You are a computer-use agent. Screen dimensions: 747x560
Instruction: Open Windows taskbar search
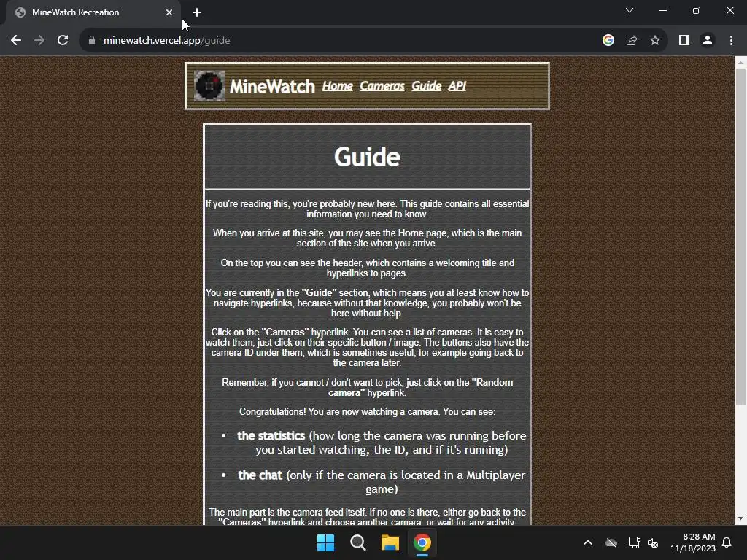click(357, 542)
